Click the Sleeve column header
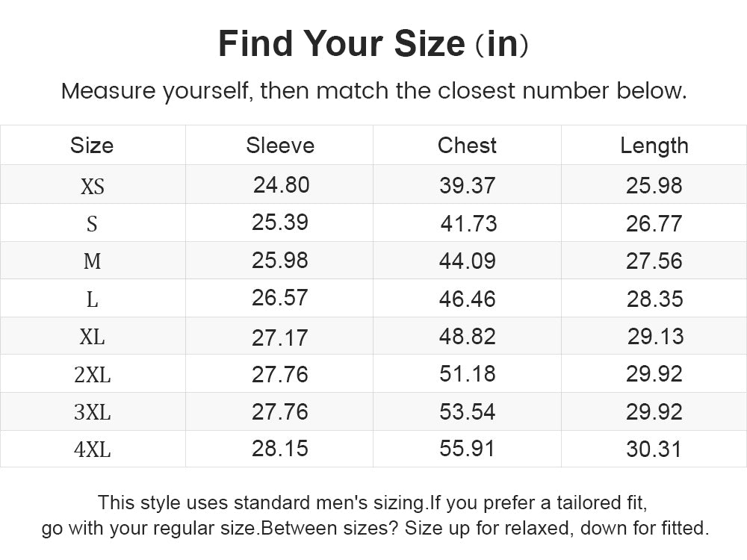This screenshot has width=747, height=560. point(280,146)
